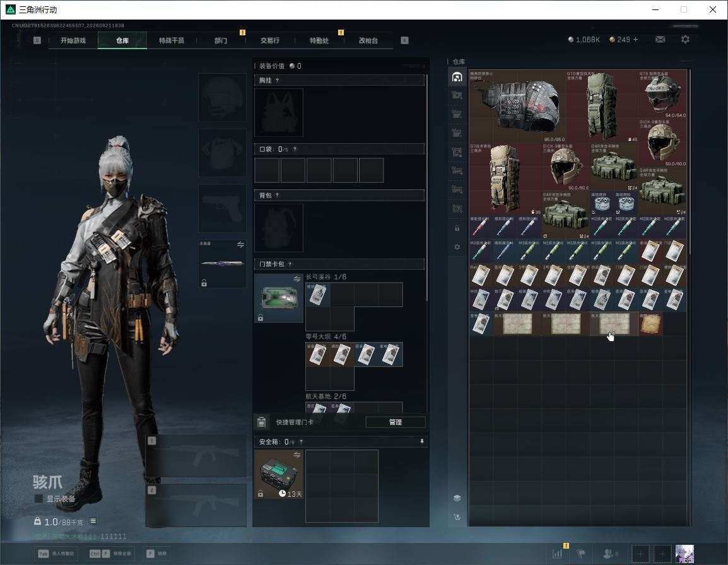Click the 快捷管理门卡 clipboard icon
728x565 pixels.
point(261,422)
